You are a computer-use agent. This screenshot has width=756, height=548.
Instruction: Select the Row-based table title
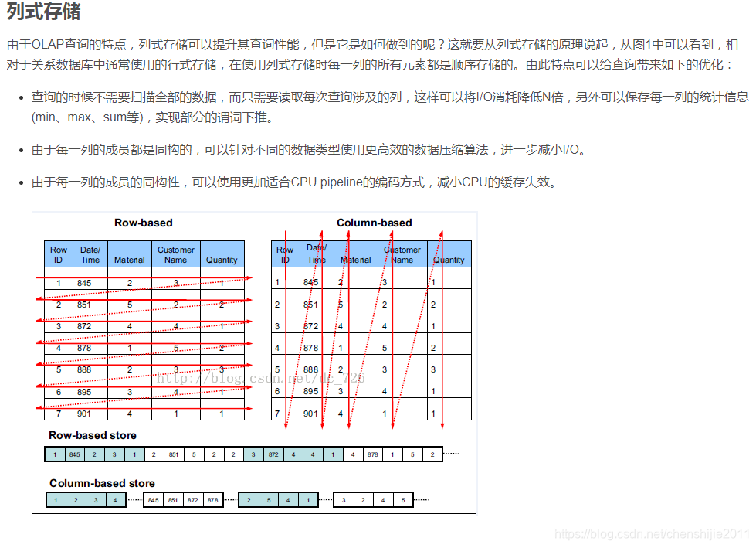pos(146,223)
